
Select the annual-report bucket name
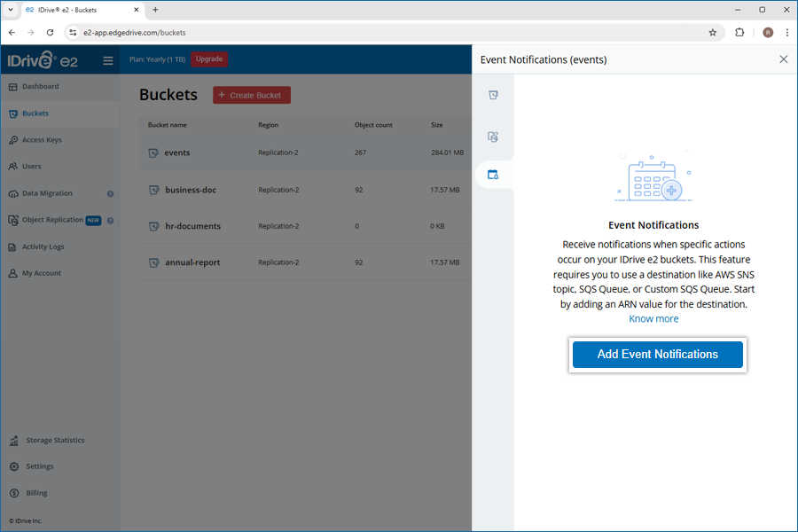click(193, 262)
